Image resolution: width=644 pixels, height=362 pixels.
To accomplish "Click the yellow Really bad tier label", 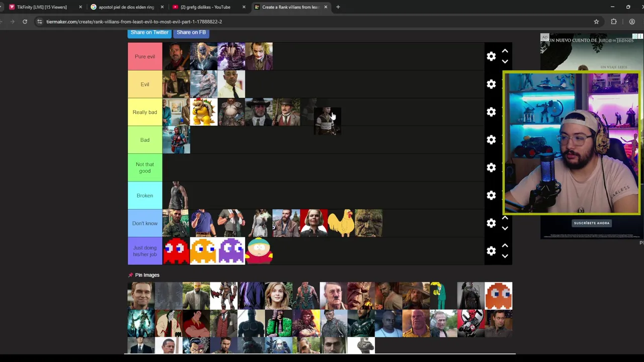I will point(145,112).
